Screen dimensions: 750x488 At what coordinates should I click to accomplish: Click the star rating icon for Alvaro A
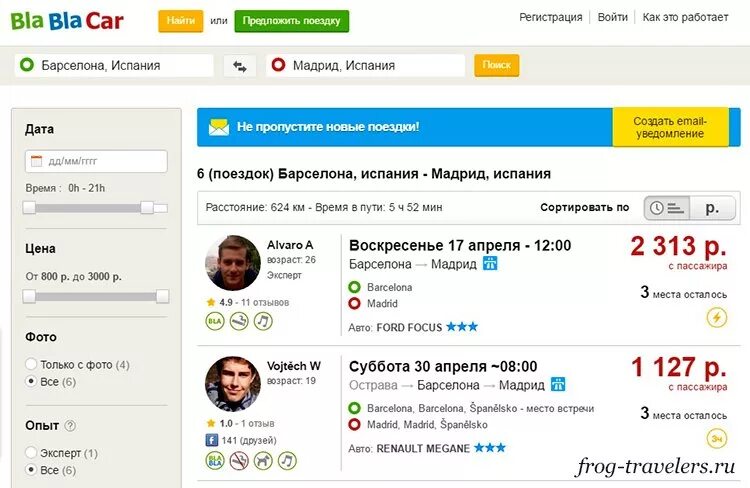click(210, 302)
